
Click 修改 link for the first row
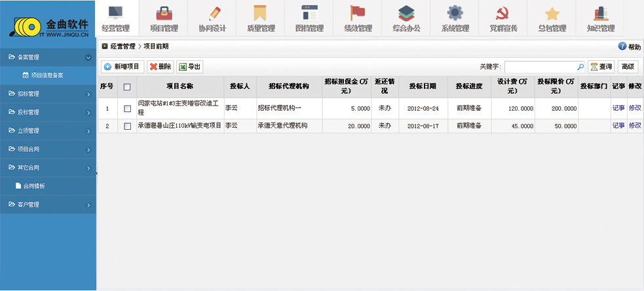tap(634, 108)
